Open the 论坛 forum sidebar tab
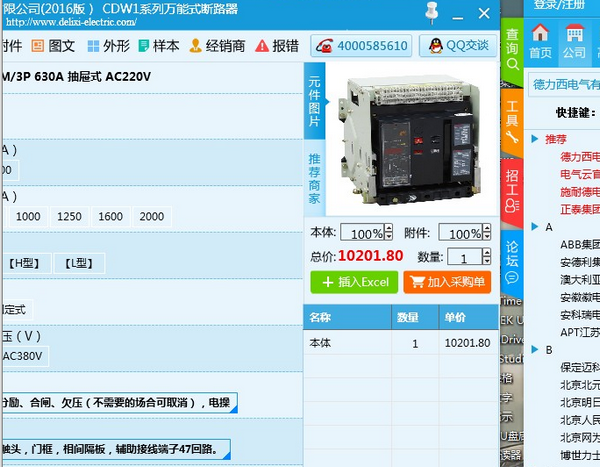Screen dimensions: 600x467 tap(511, 256)
